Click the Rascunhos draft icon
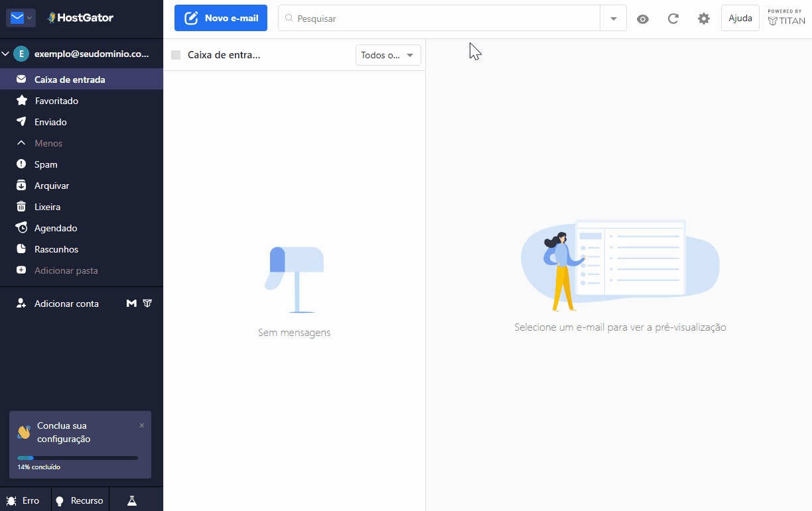This screenshot has width=812, height=511. click(21, 249)
